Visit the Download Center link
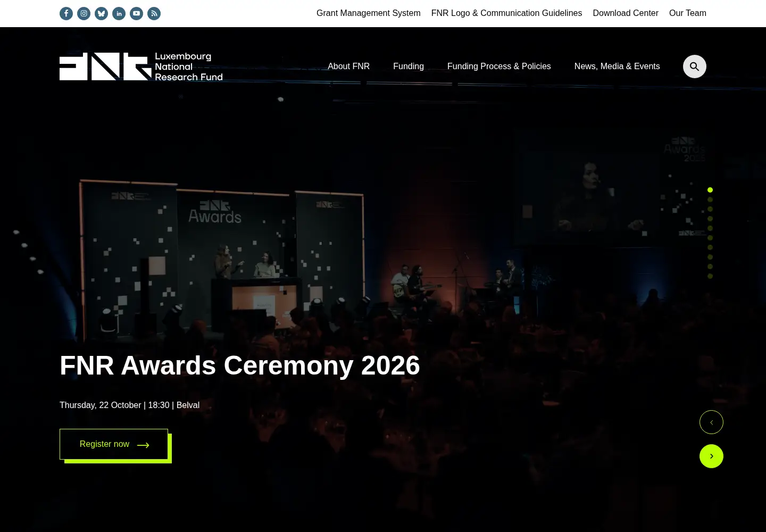This screenshot has height=532, width=766. coord(626,13)
